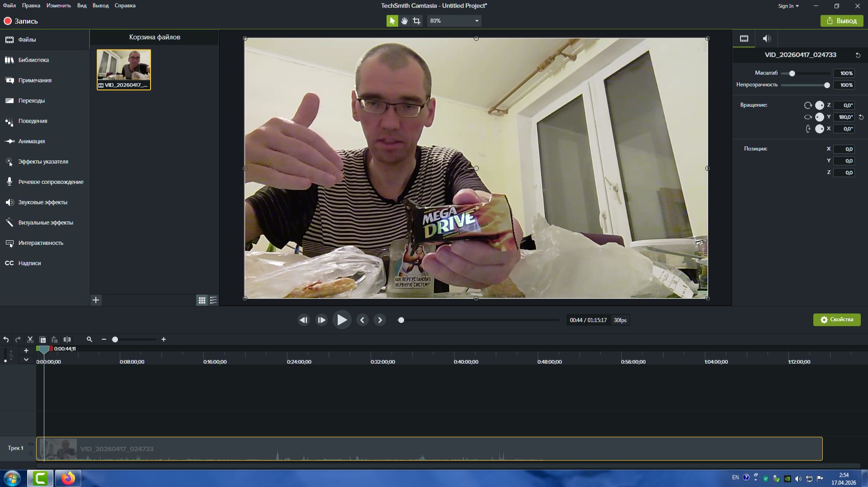The width and height of the screenshot is (868, 487).
Task: Step to the previous frame
Action: pos(303,320)
